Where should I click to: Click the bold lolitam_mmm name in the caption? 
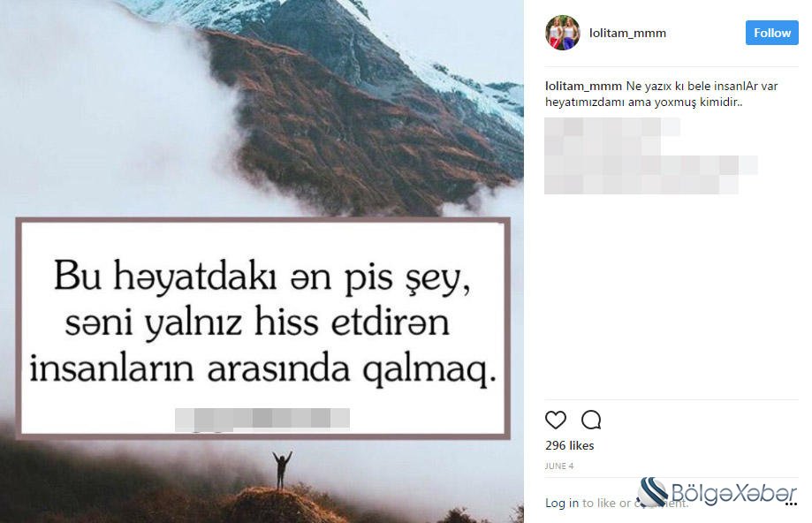coord(583,86)
